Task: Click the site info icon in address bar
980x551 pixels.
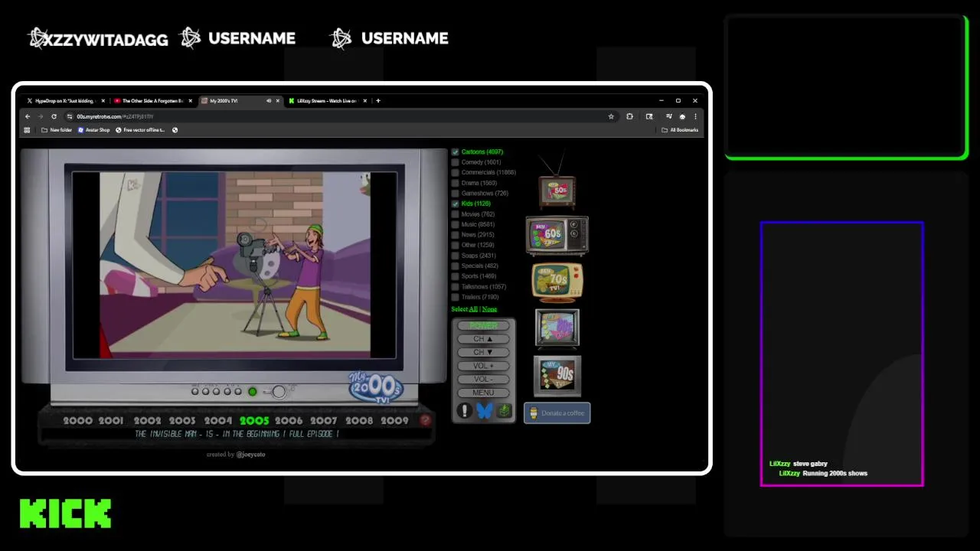Action: pyautogui.click(x=70, y=116)
